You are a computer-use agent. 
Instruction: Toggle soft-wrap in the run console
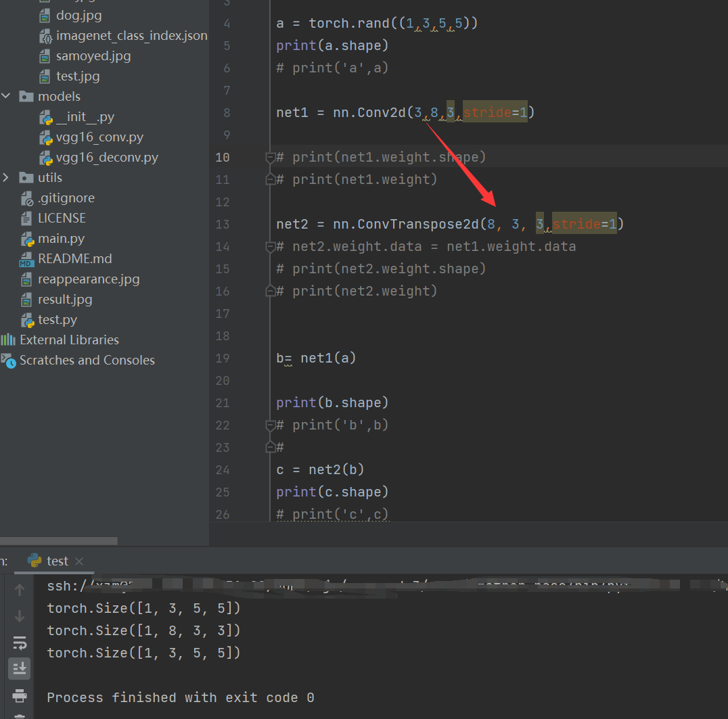click(20, 643)
